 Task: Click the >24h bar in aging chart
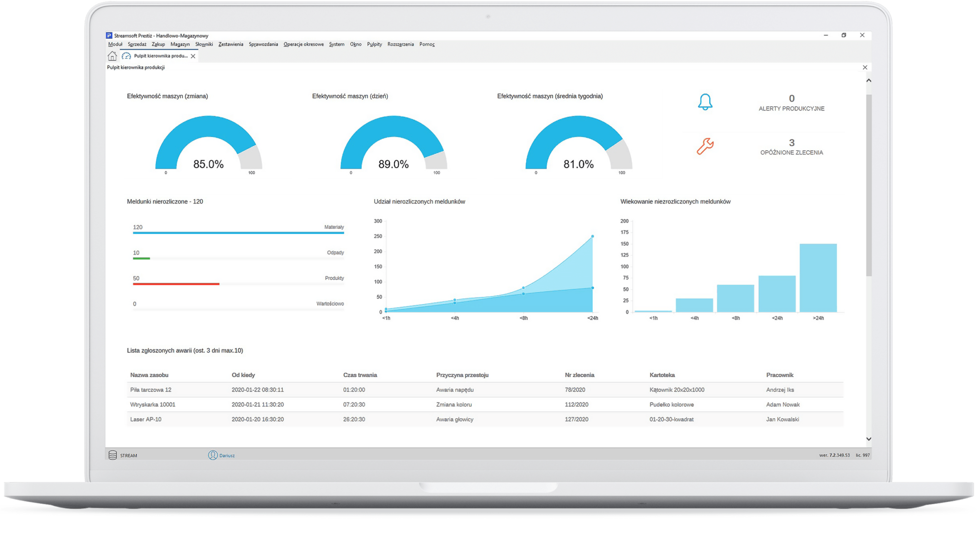tap(818, 278)
